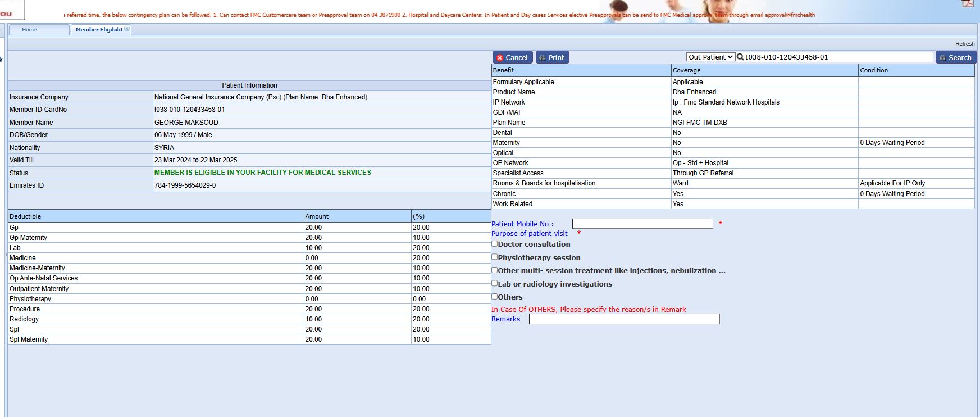
Task: Switch to the Home tab
Action: click(x=30, y=30)
